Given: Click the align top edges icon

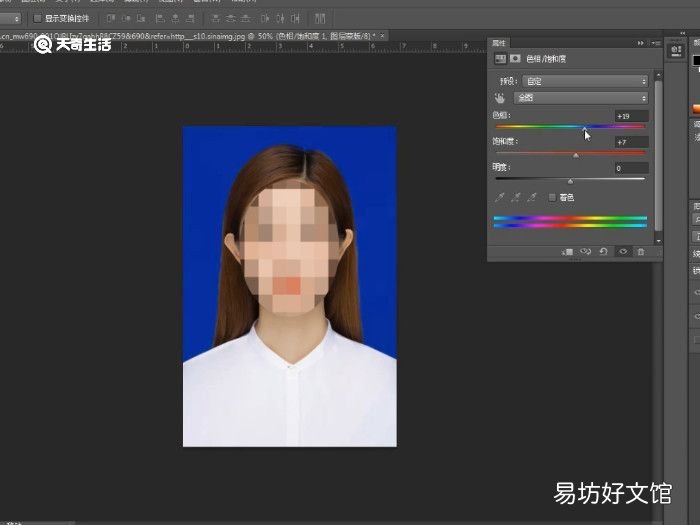Looking at the screenshot, I should coord(111,18).
